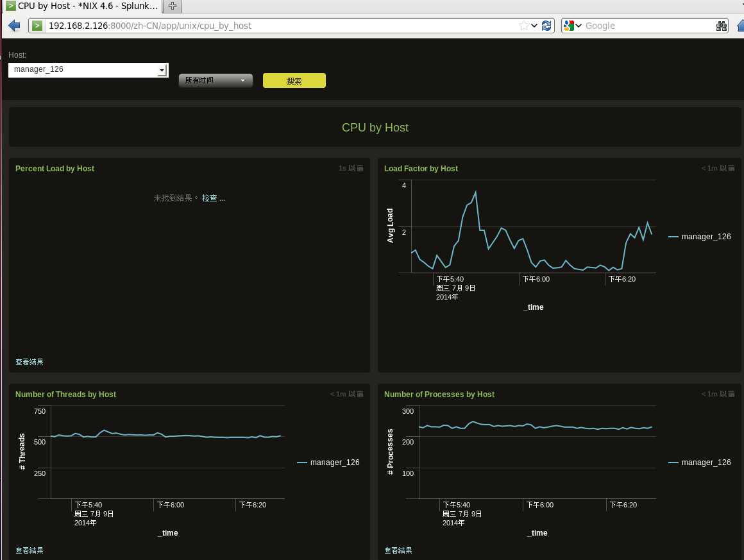Select the CPU by Host browser tab
Viewport: 744px width, 560px height.
point(81,6)
